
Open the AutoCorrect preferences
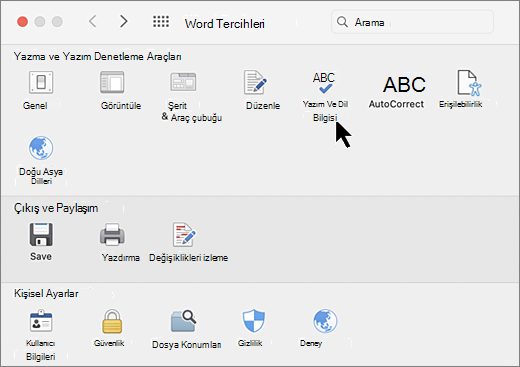[x=404, y=84]
